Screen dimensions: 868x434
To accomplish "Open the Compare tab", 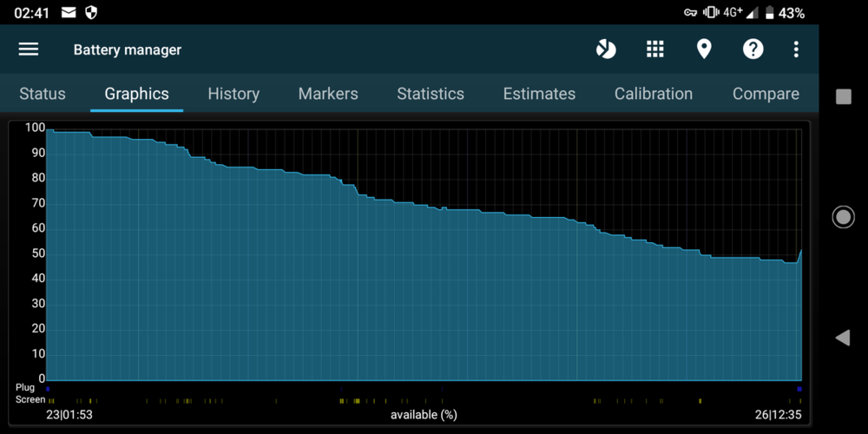I will tap(766, 94).
